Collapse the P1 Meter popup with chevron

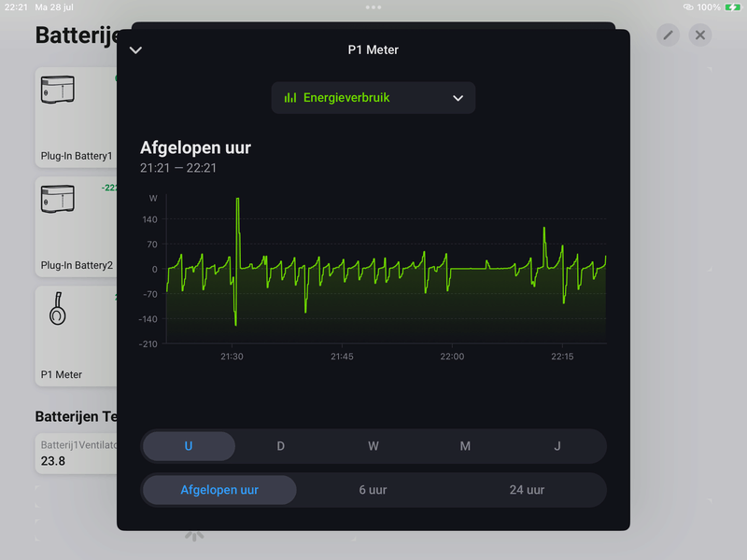(x=135, y=50)
